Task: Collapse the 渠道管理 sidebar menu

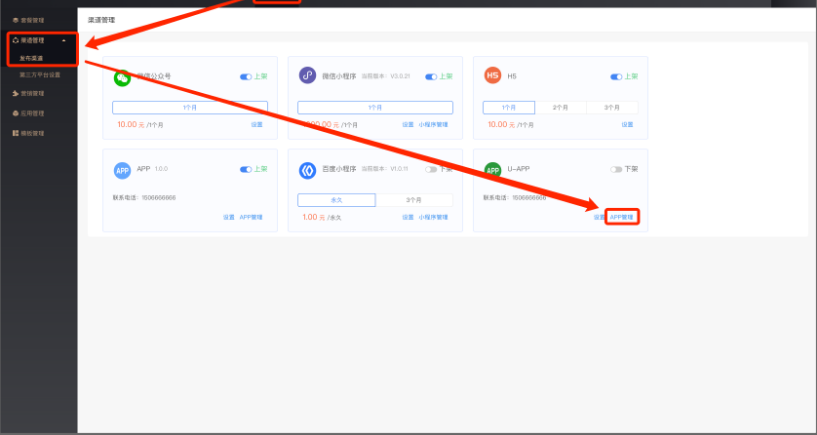Action: click(64, 41)
